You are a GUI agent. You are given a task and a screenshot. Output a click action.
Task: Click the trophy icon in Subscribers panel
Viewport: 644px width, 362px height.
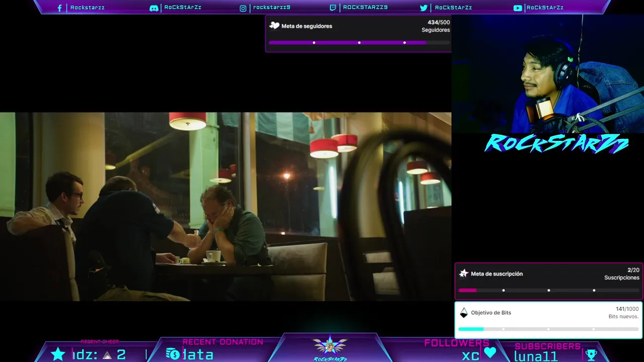click(x=592, y=355)
